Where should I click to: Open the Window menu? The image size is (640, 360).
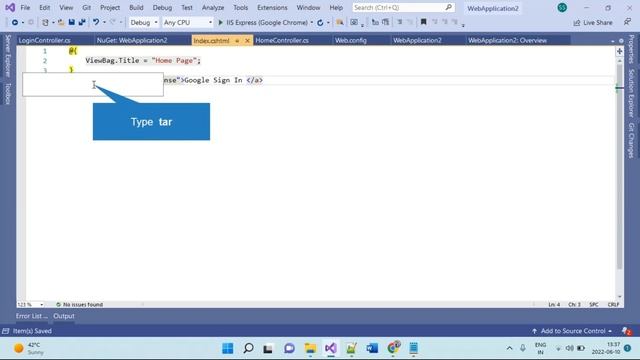click(309, 7)
